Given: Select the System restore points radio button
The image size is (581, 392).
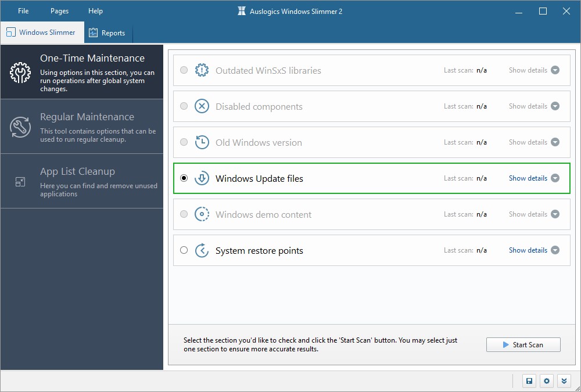Looking at the screenshot, I should [184, 250].
